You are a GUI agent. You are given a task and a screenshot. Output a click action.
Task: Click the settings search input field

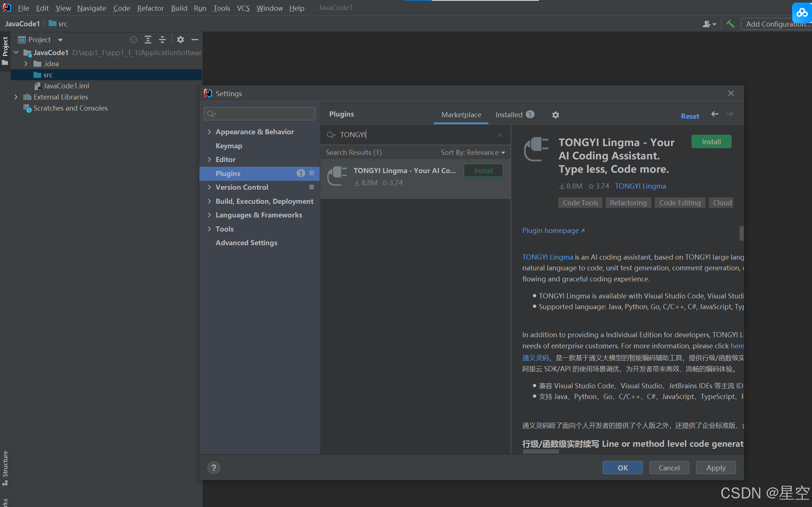tap(260, 114)
